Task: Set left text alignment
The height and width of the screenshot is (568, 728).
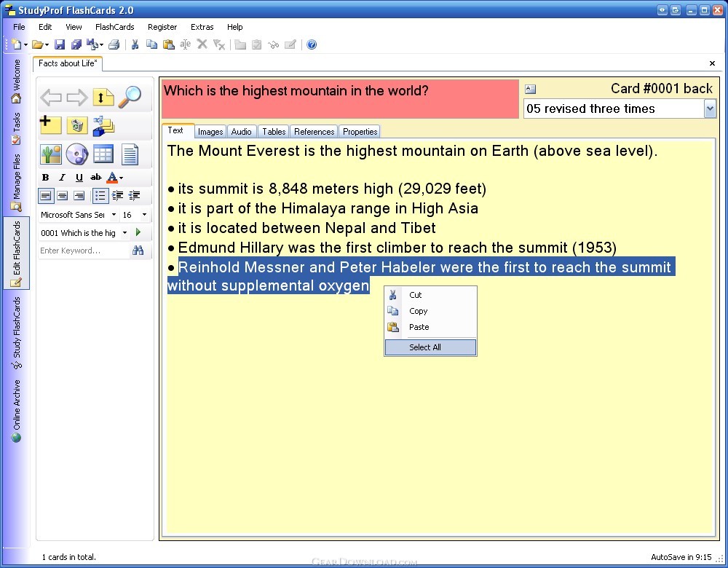Action: (x=45, y=196)
